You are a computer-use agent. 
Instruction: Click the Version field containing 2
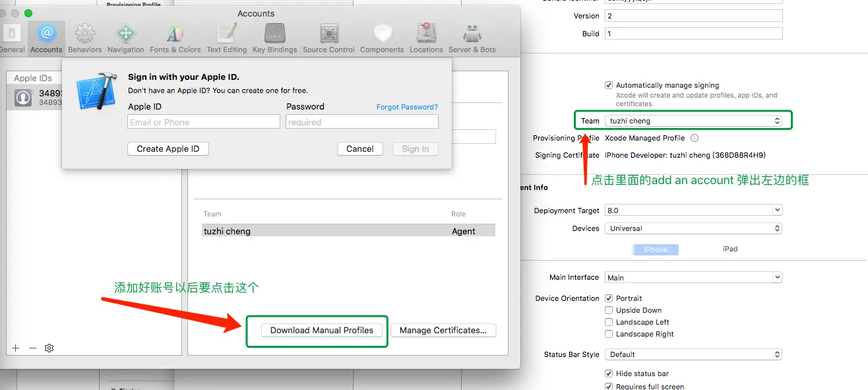tap(694, 16)
